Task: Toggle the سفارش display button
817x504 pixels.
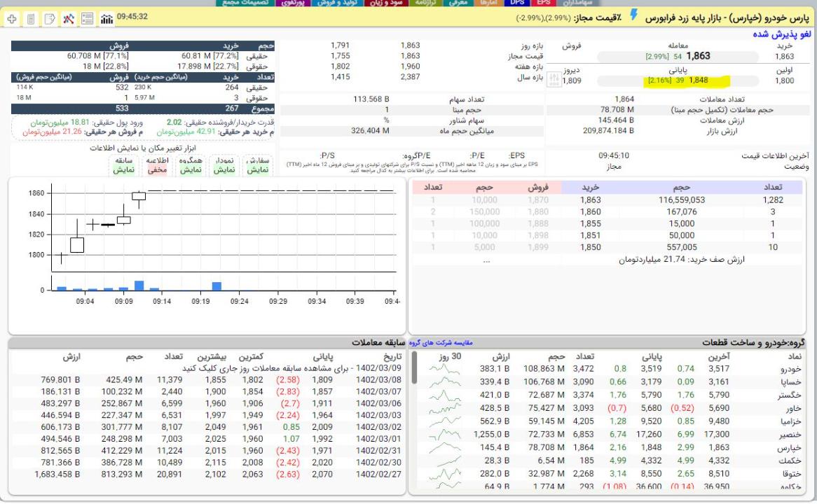Action: pyautogui.click(x=259, y=165)
